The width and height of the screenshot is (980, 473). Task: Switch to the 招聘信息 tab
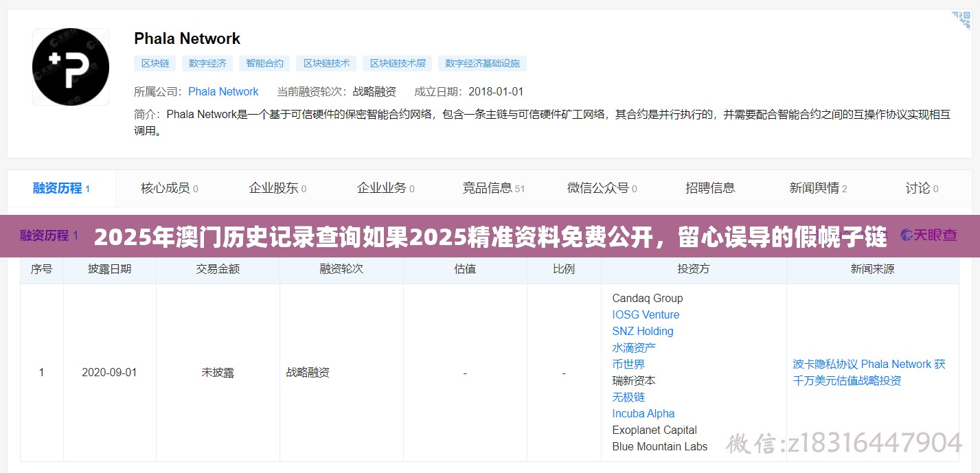point(710,188)
